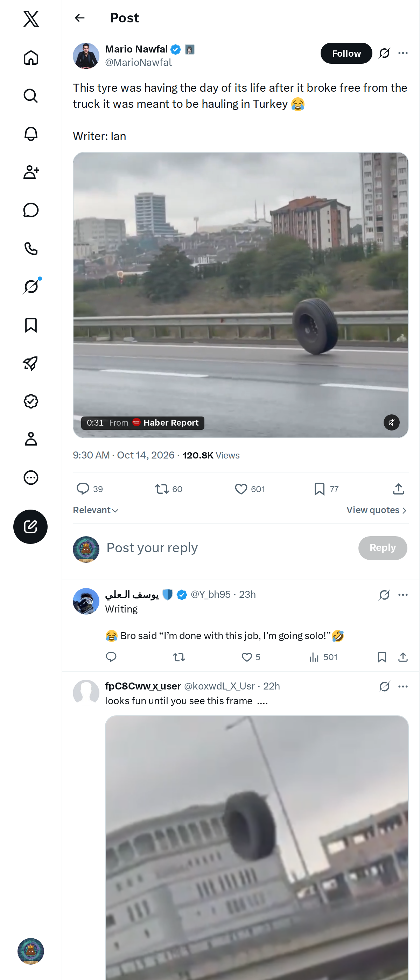Viewport: 420px width, 980px height.
Task: Open more options on Mario Nawfal's post
Action: coord(403,53)
